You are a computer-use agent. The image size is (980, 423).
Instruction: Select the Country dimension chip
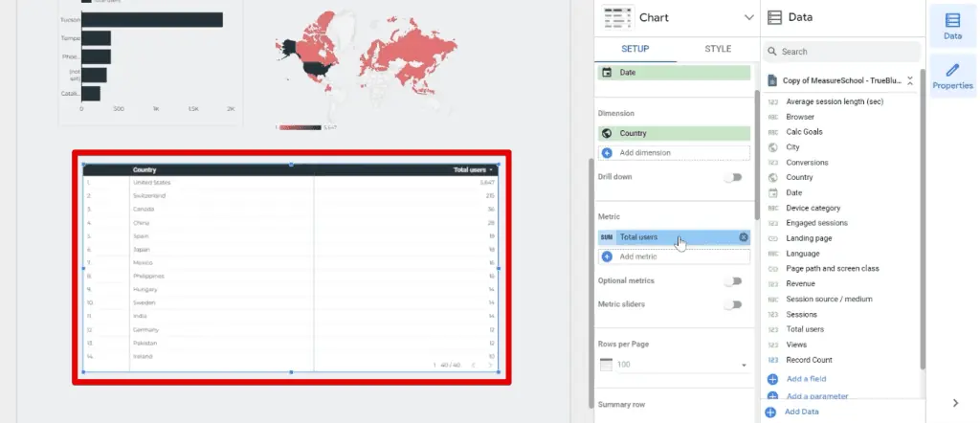[x=674, y=133]
